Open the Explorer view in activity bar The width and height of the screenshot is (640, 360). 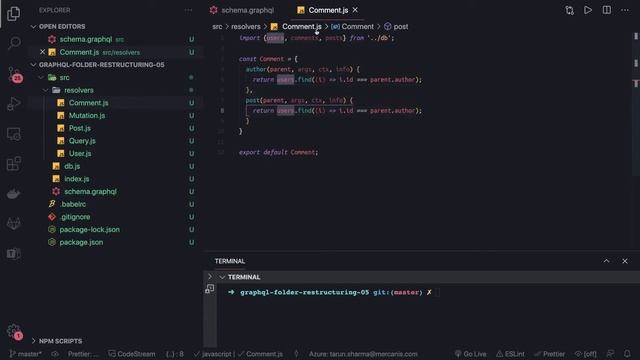pyautogui.click(x=13, y=14)
